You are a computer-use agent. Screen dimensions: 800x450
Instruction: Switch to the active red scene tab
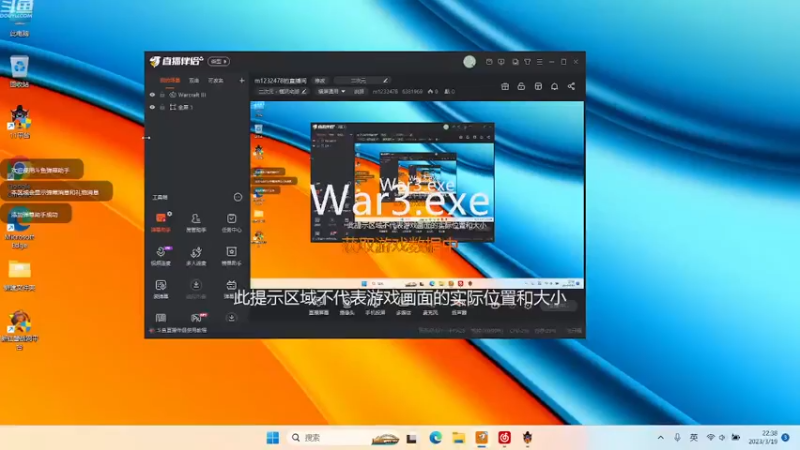pyautogui.click(x=170, y=80)
